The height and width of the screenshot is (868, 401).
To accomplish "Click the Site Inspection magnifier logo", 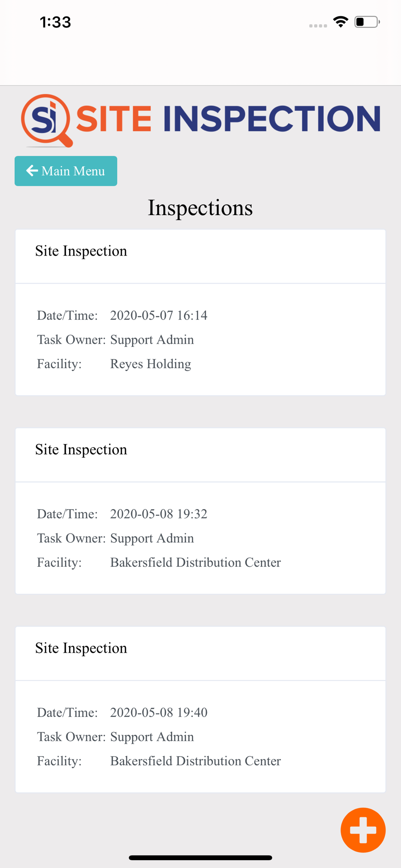I will coord(46,120).
